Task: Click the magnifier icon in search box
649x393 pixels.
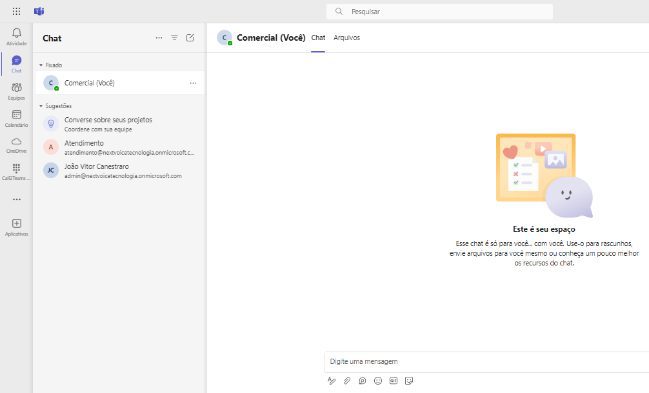Action: point(339,11)
